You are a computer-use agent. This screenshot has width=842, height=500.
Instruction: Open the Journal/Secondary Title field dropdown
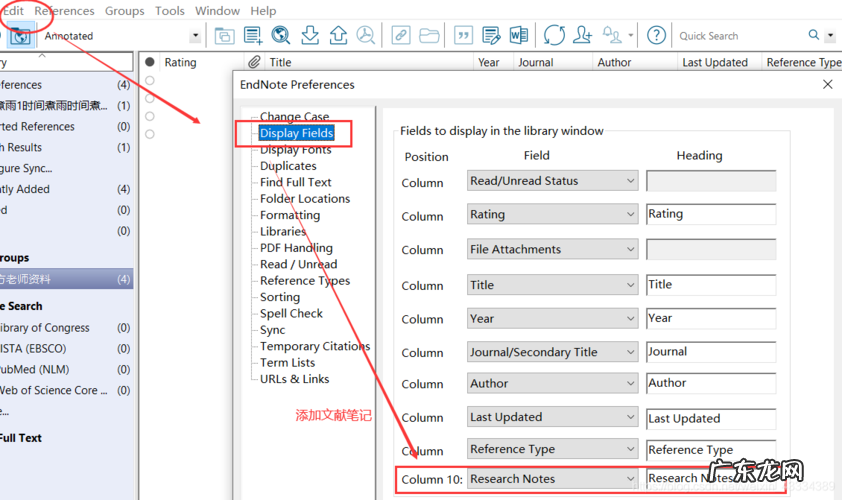point(630,352)
